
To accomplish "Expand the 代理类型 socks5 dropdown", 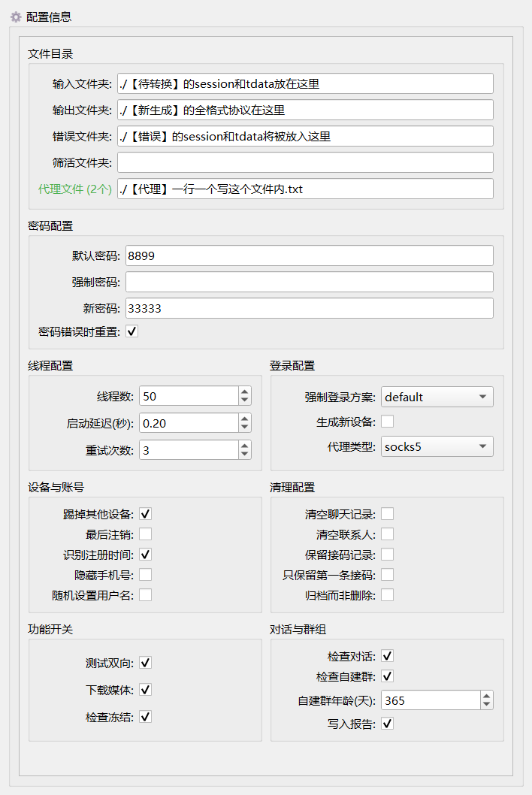I will tap(437, 446).
